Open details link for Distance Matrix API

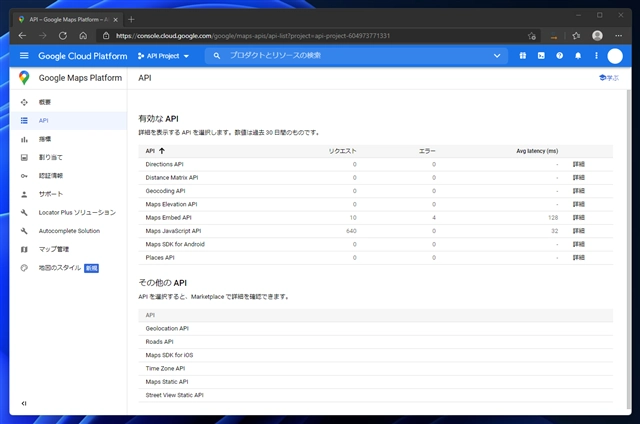click(x=578, y=178)
